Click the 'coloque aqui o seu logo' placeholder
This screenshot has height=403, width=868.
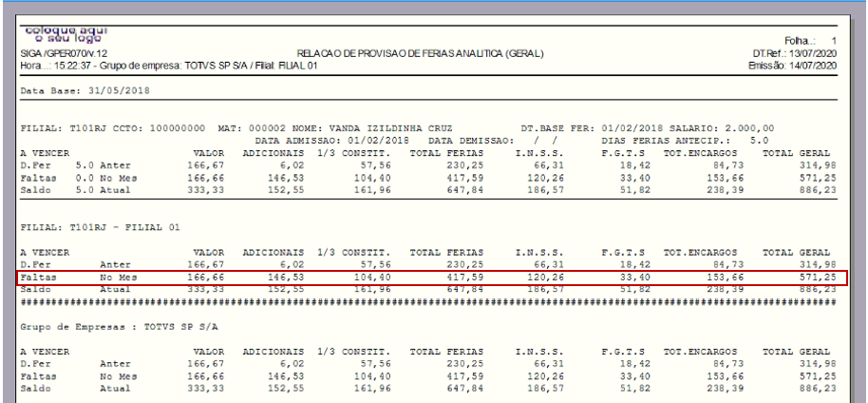pos(66,34)
